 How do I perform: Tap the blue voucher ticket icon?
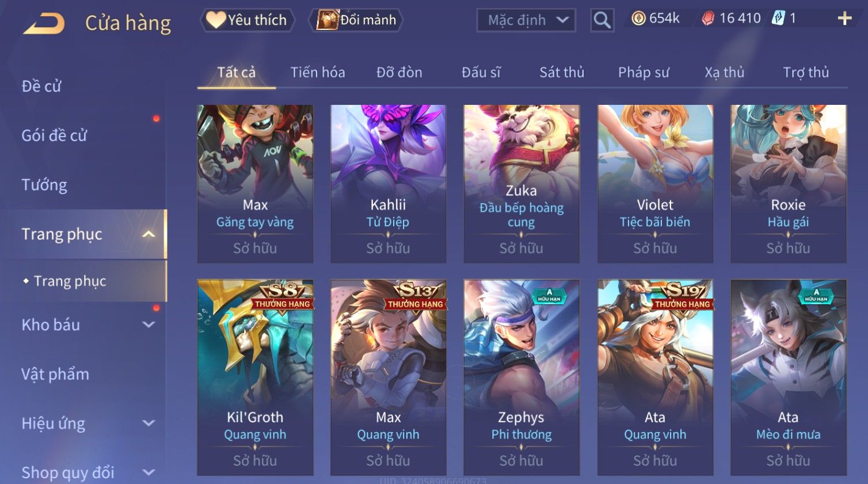778,18
